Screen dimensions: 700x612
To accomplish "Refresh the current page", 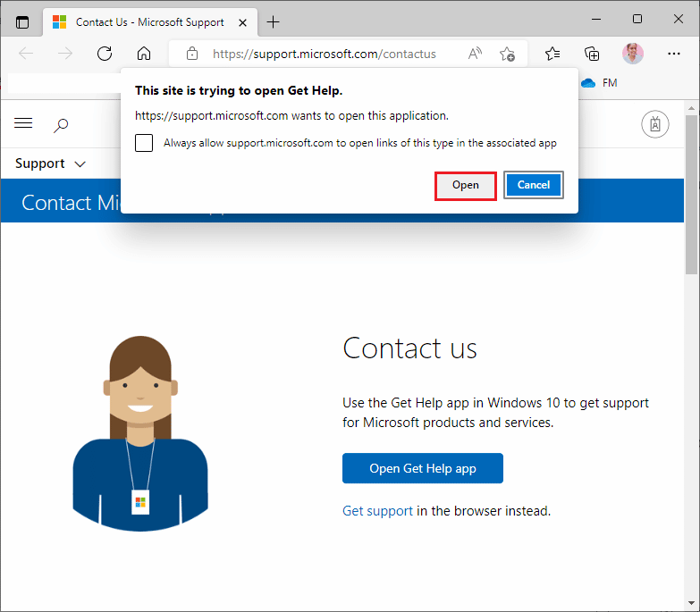I will tap(105, 54).
